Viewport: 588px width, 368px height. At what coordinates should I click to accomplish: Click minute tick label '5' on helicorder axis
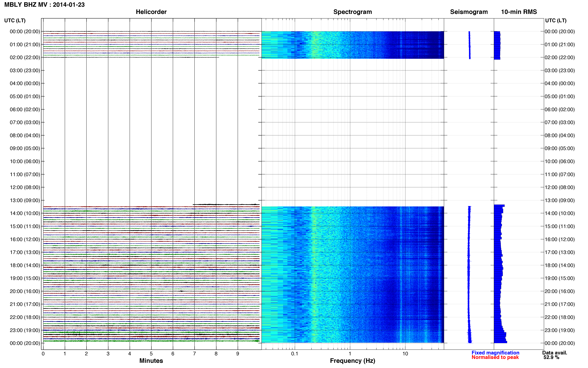[151, 354]
